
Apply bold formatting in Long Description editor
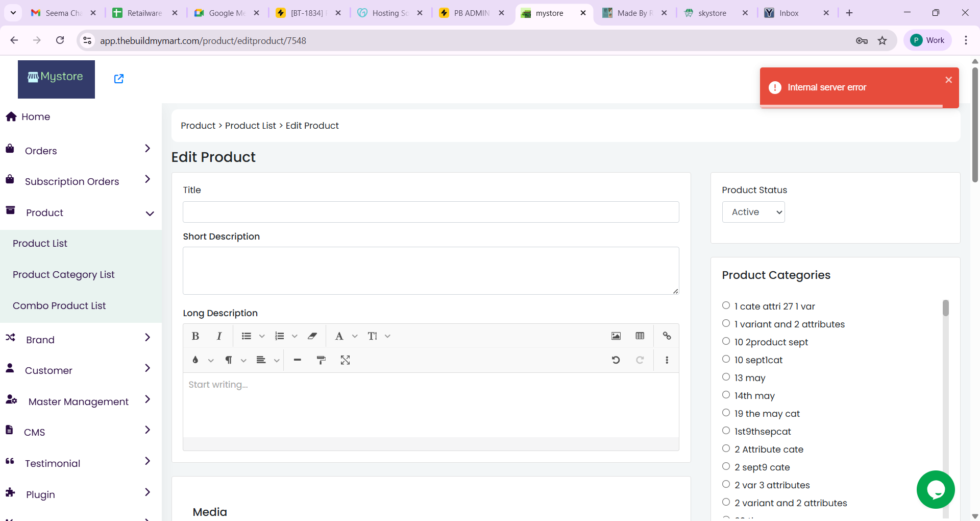(195, 336)
